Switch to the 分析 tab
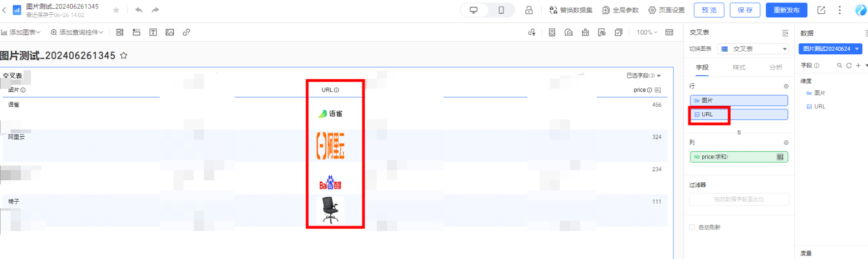The image size is (868, 259). click(775, 68)
